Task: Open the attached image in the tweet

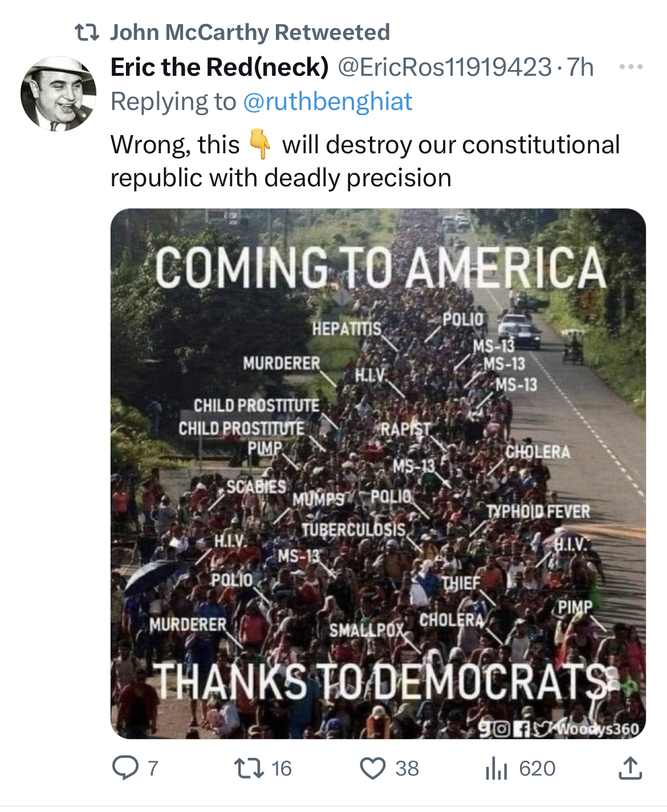Action: (377, 473)
